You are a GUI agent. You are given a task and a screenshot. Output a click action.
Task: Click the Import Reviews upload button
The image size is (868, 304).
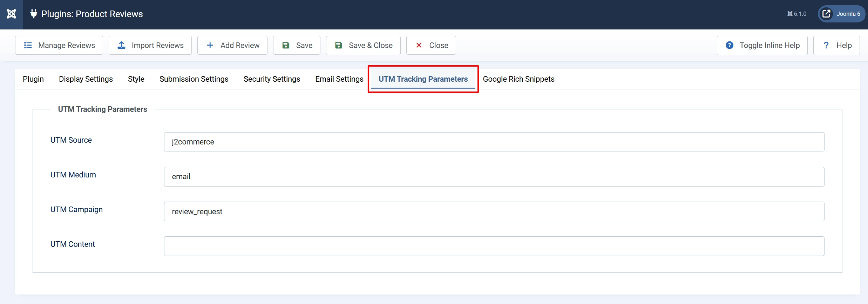click(x=150, y=45)
